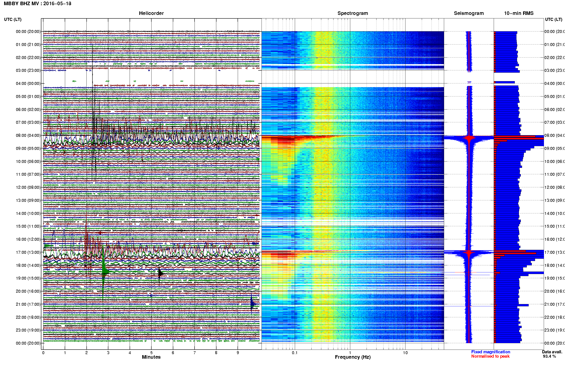This screenshot has height=368, width=588.
Task: Click the 23:00 (19:00) left time label
Action: [28, 330]
